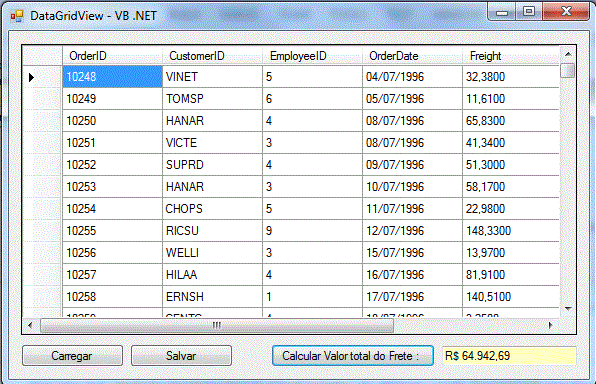Select cell OrderID 10254
Viewport: 596px width, 384px height.
(113, 209)
